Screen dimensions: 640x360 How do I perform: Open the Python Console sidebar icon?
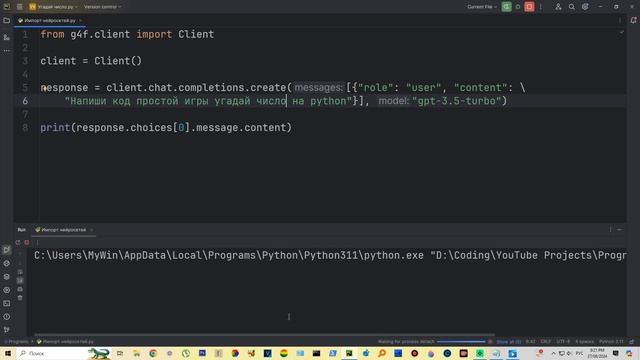pyautogui.click(x=7, y=263)
